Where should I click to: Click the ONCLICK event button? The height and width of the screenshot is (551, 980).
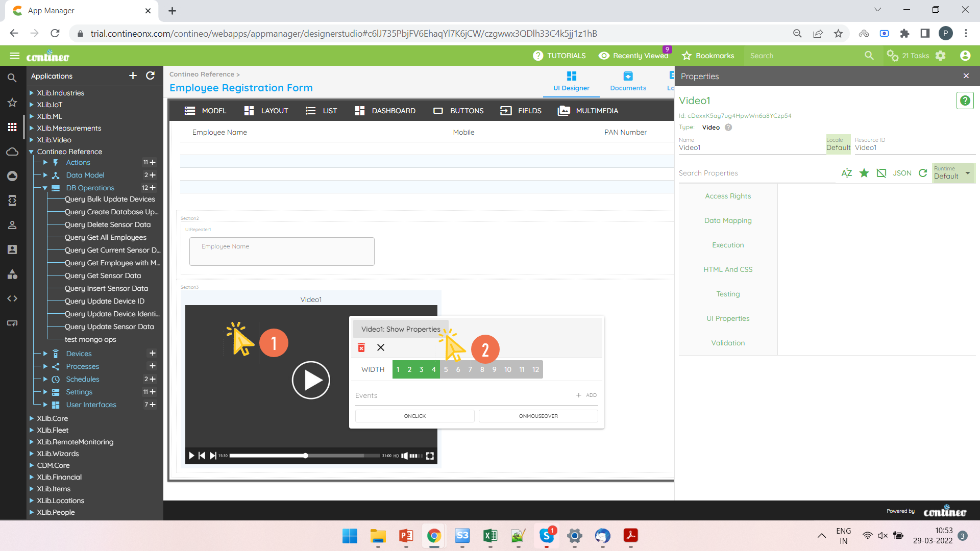[414, 416]
